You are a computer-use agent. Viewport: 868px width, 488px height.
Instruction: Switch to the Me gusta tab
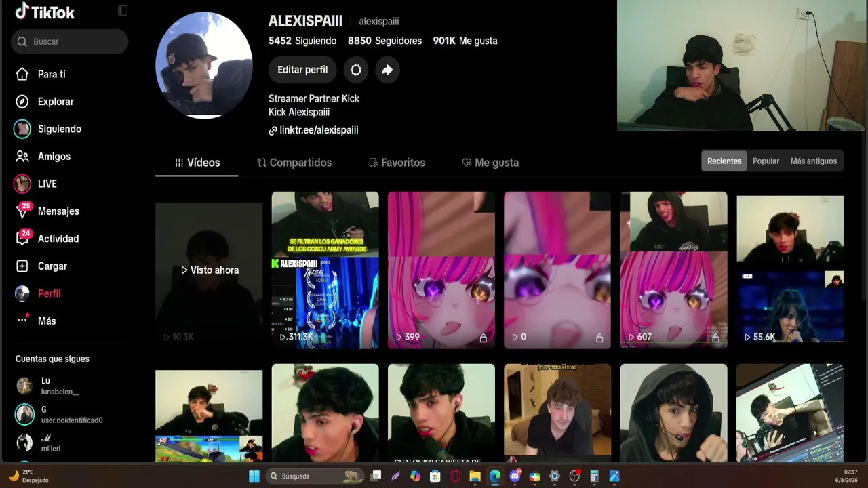click(490, 163)
